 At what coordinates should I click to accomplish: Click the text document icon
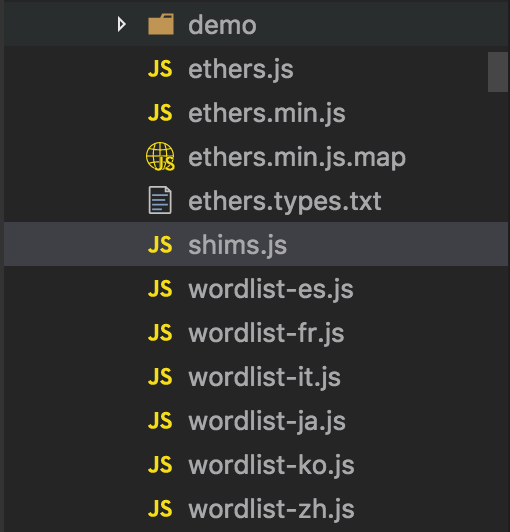(x=160, y=200)
